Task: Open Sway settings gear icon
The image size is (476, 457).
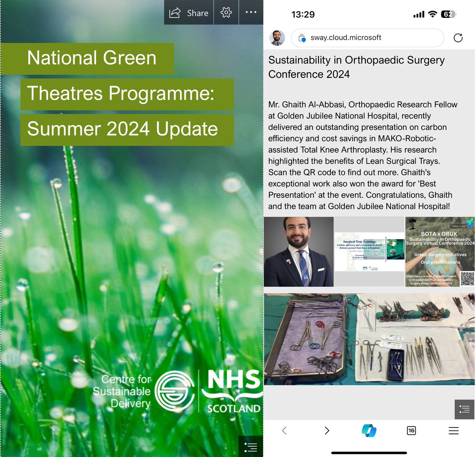Action: pyautogui.click(x=226, y=12)
